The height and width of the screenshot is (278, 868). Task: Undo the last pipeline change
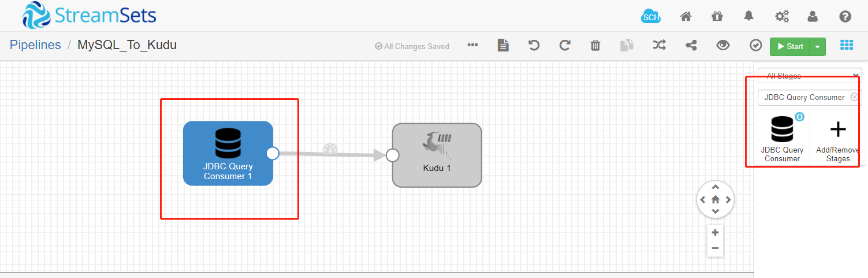pyautogui.click(x=534, y=45)
